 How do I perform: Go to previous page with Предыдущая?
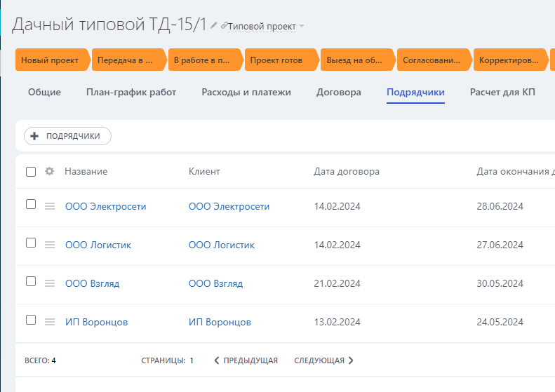tap(246, 360)
